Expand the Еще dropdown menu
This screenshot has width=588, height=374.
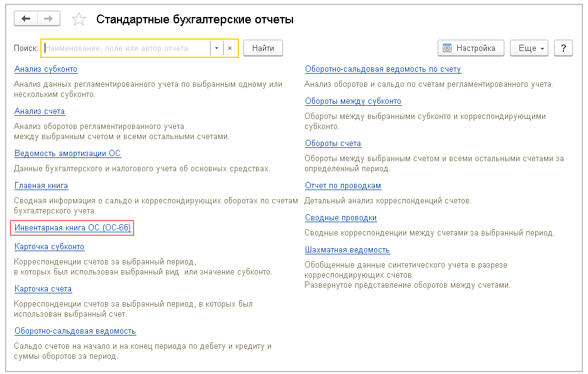[x=529, y=48]
